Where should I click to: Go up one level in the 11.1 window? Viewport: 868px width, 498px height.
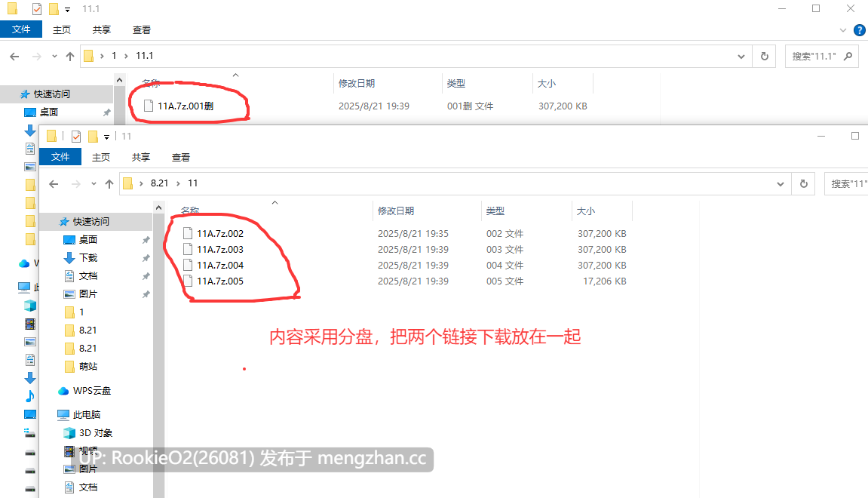(x=69, y=56)
